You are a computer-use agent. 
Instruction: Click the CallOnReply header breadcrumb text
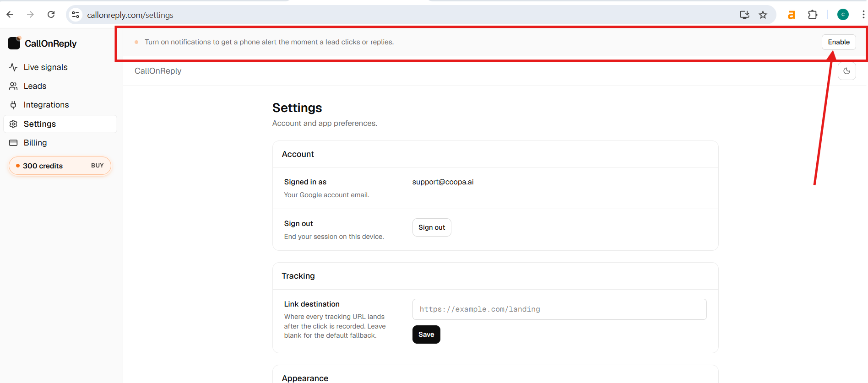coord(158,71)
